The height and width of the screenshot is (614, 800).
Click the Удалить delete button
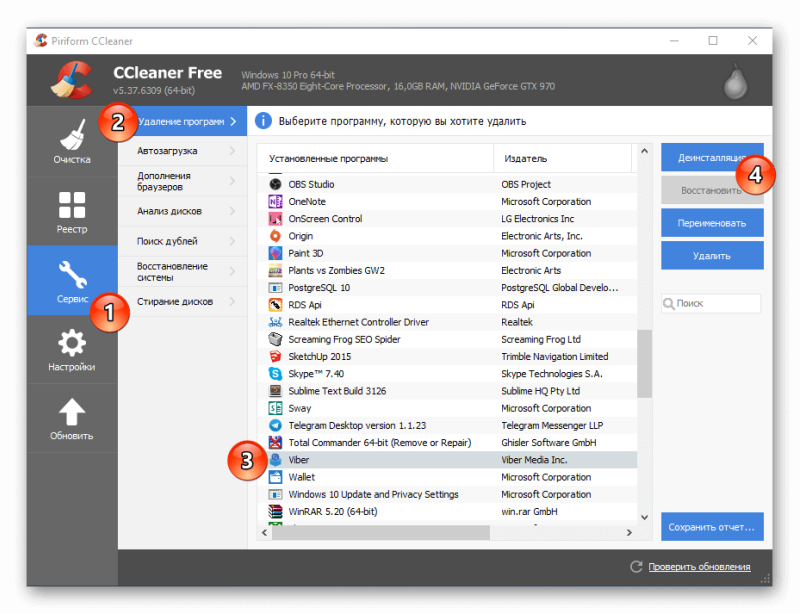(712, 256)
